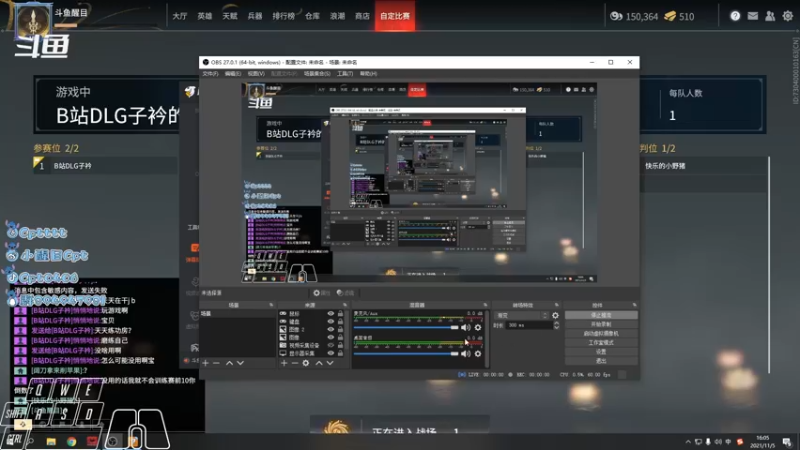The height and width of the screenshot is (450, 800).
Task: Move selected source up in the list
Action: pos(319,363)
